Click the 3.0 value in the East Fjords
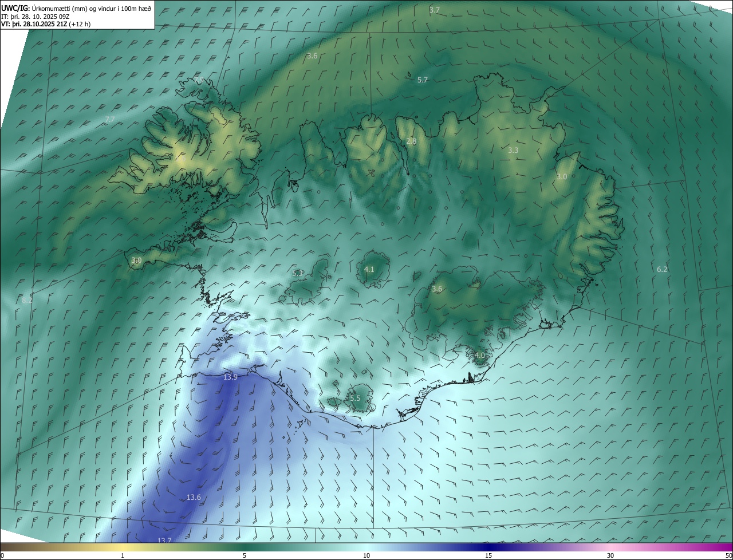The width and height of the screenshot is (733, 560). 562,177
